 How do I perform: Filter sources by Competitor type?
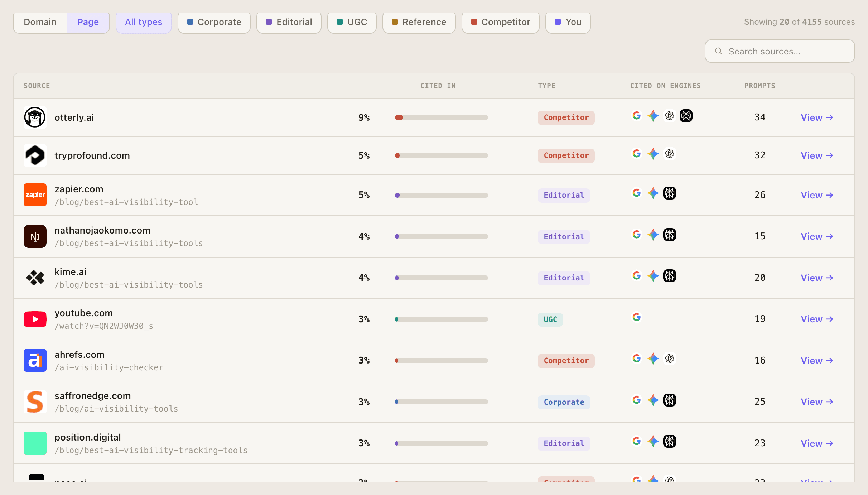tap(501, 22)
